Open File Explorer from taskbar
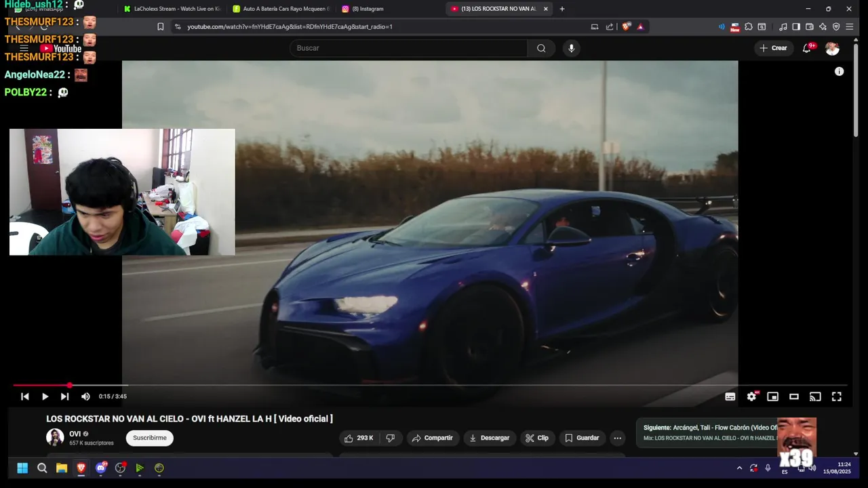Screen dimensions: 868x488 tap(62, 468)
